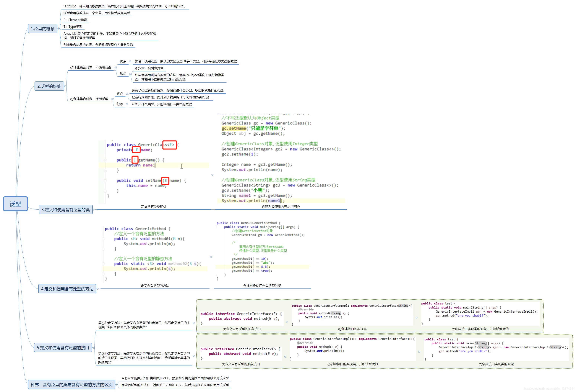
Task: Click the 而含有泛型的方法在"返回值"之前加<E> note
Action: pyautogui.click(x=175, y=385)
